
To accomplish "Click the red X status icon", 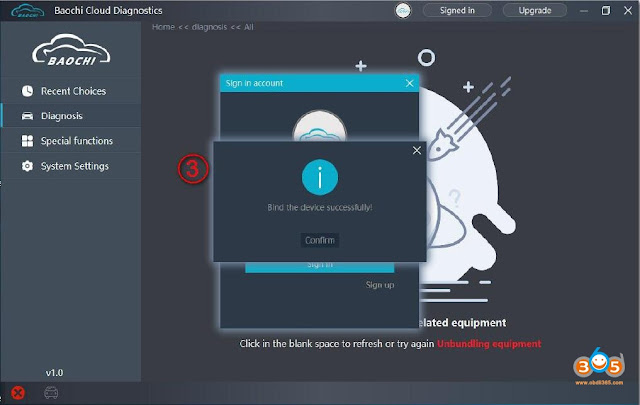I will pos(18,393).
